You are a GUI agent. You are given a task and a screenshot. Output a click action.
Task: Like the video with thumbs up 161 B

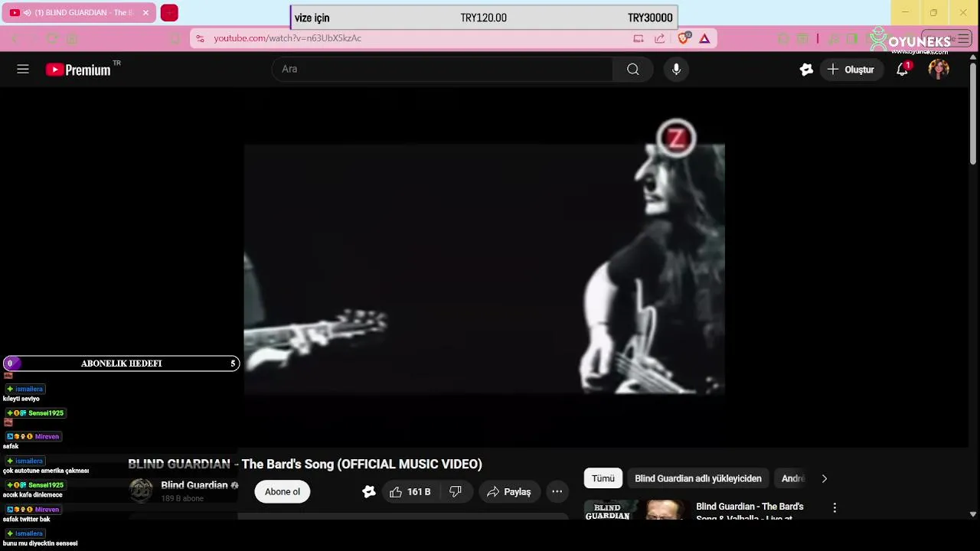point(410,492)
